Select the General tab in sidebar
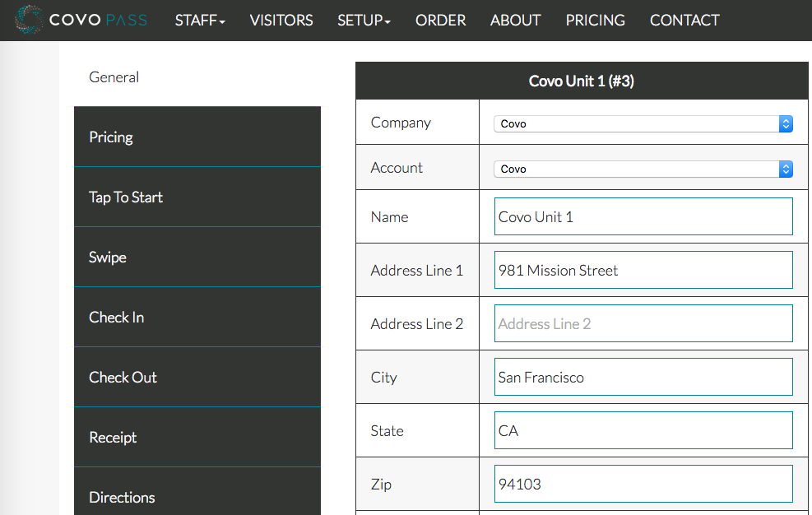Viewport: 812px width, 515px height. 197,77
